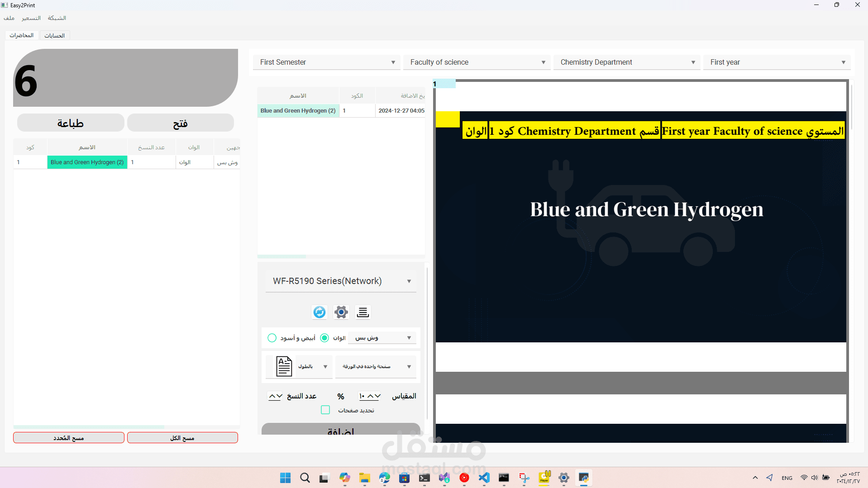
Task: Open Task View on taskbar
Action: 324,478
